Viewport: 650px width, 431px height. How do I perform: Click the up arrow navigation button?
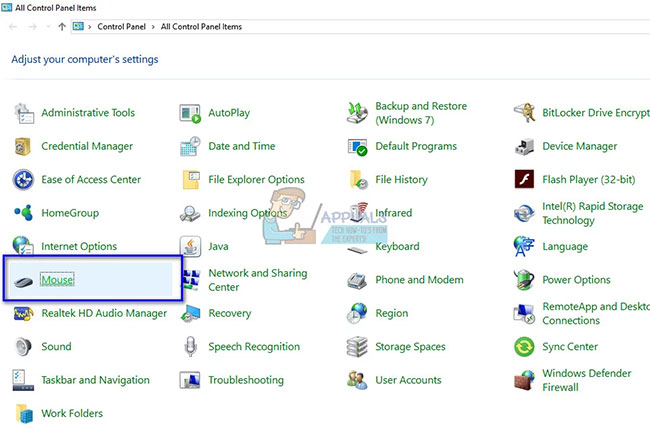[62, 27]
